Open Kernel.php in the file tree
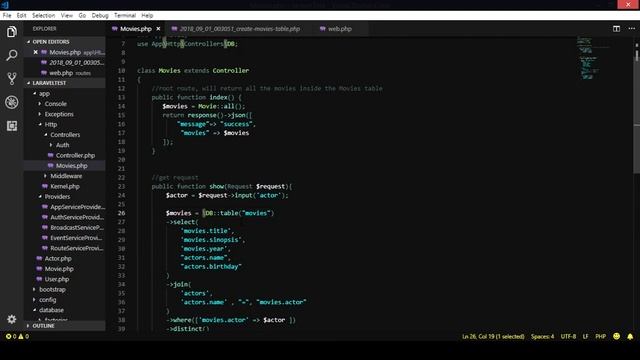 [x=64, y=187]
